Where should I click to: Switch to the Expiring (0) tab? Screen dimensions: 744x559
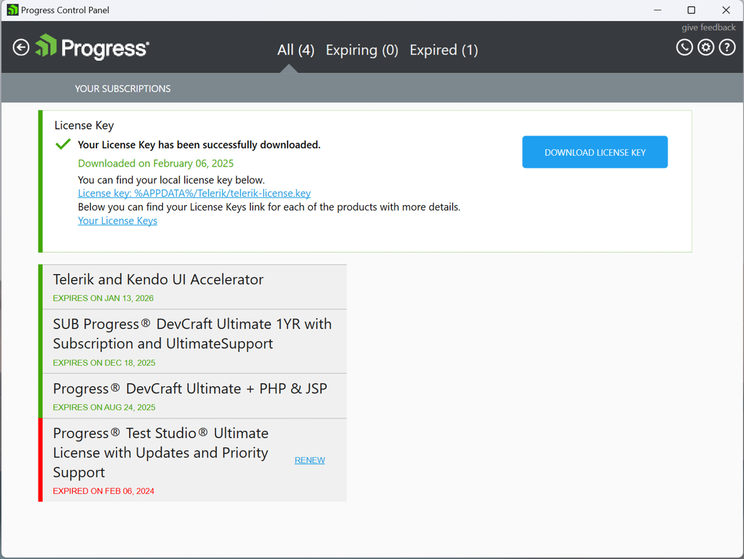pos(362,50)
